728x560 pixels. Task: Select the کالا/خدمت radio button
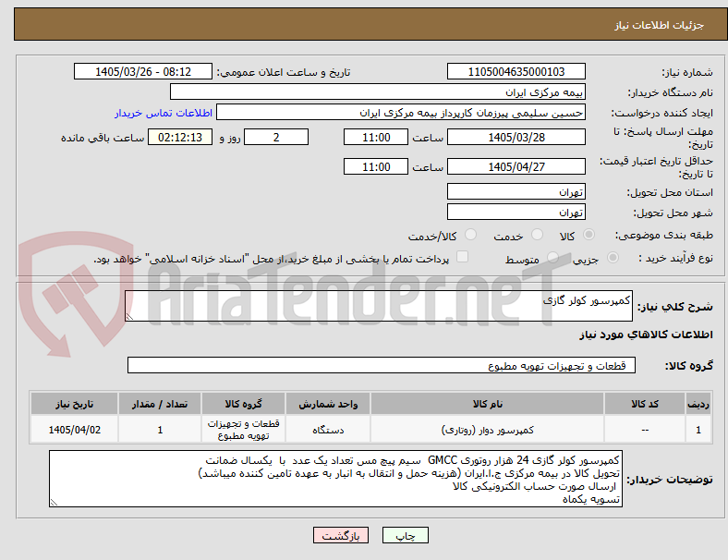point(471,235)
